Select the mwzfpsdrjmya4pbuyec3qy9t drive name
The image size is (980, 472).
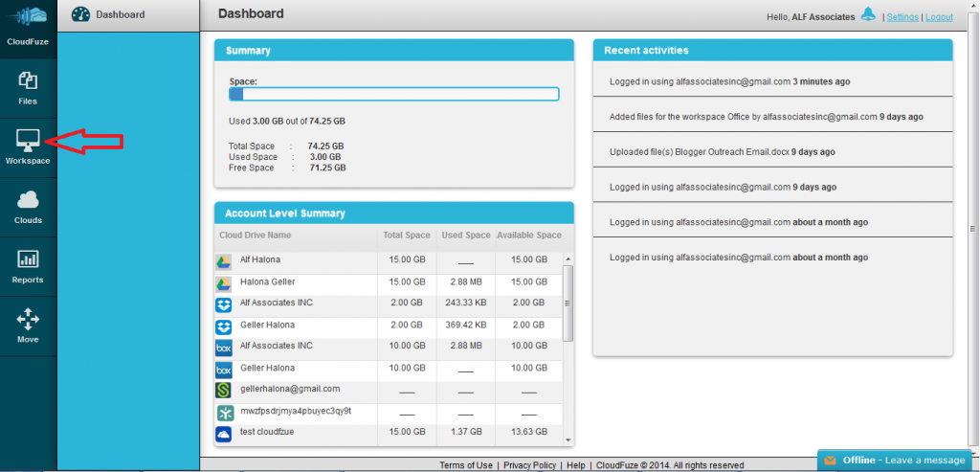point(296,411)
